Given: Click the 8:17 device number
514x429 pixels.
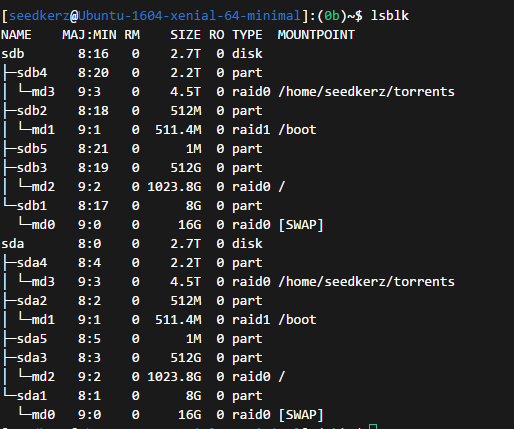Looking at the screenshot, I should tap(93, 206).
